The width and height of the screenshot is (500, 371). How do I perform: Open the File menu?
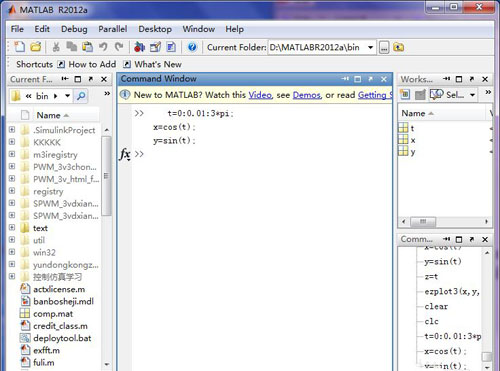click(17, 29)
